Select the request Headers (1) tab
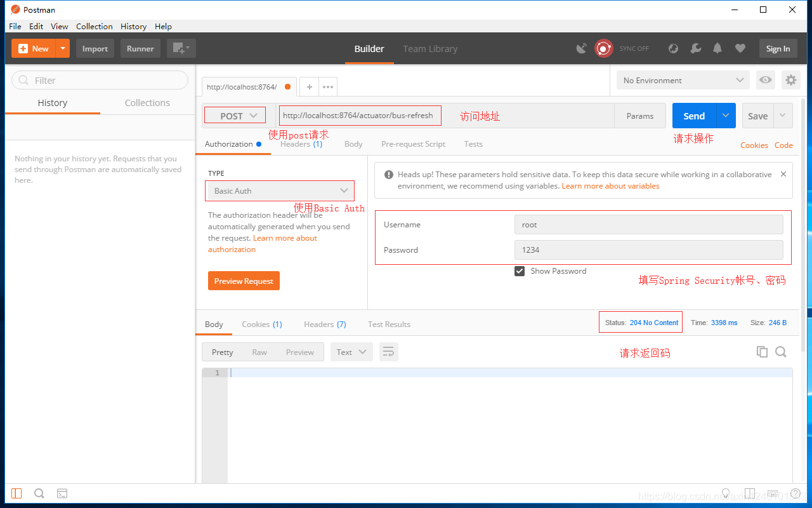 click(x=301, y=144)
